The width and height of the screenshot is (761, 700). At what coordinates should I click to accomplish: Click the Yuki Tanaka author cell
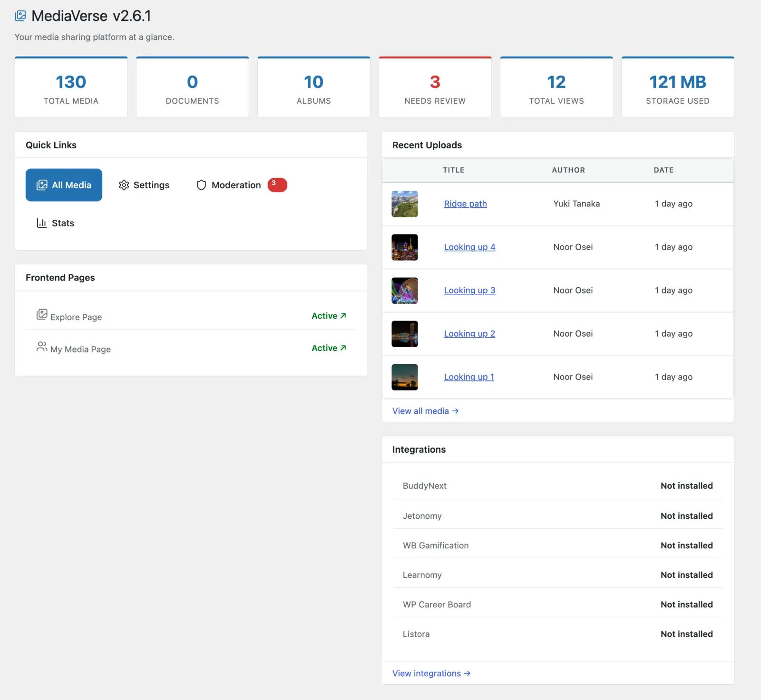(x=576, y=204)
